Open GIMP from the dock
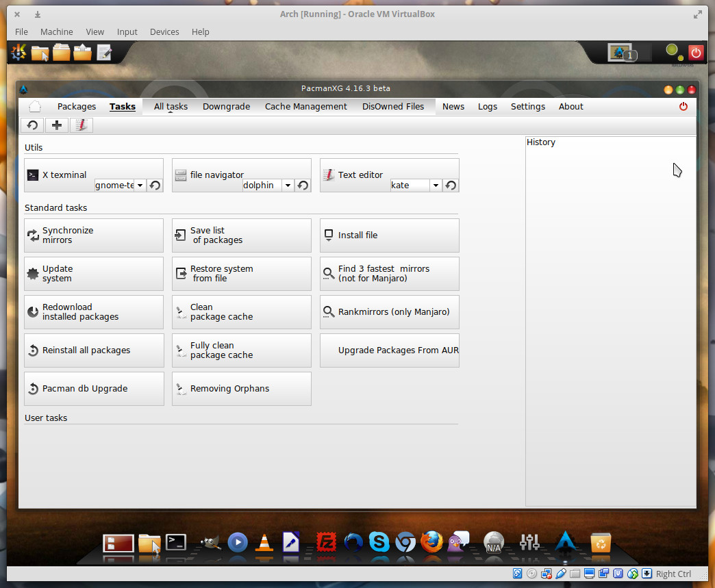Image resolution: width=715 pixels, height=588 pixels. pos(211,542)
